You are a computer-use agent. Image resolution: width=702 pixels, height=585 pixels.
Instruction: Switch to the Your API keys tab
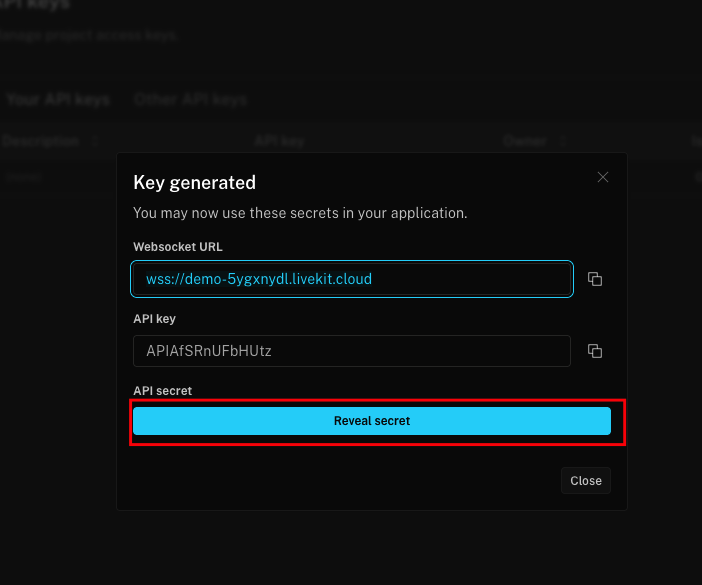(56, 100)
